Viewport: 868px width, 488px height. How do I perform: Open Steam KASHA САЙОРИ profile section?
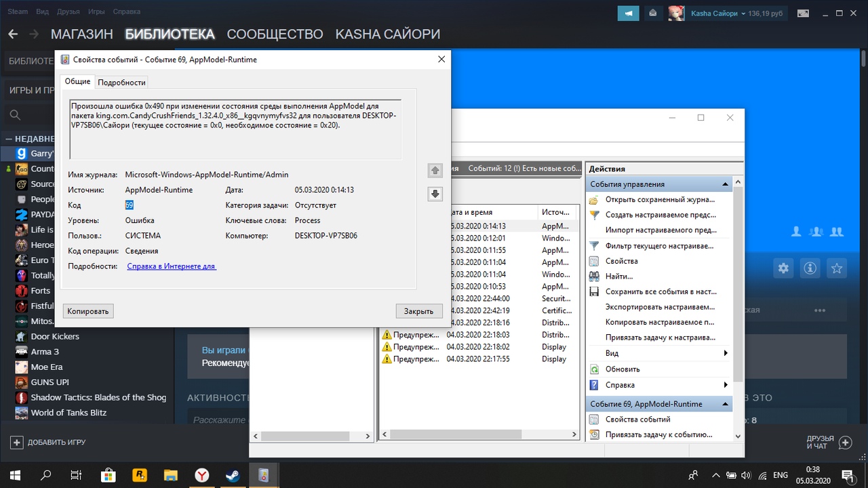(387, 34)
